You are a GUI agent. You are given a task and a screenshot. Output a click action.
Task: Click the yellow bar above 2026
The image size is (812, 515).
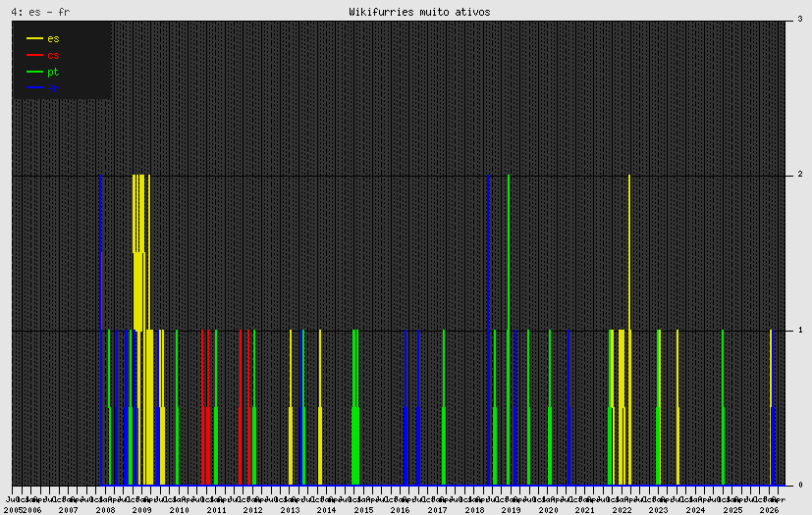click(x=771, y=407)
